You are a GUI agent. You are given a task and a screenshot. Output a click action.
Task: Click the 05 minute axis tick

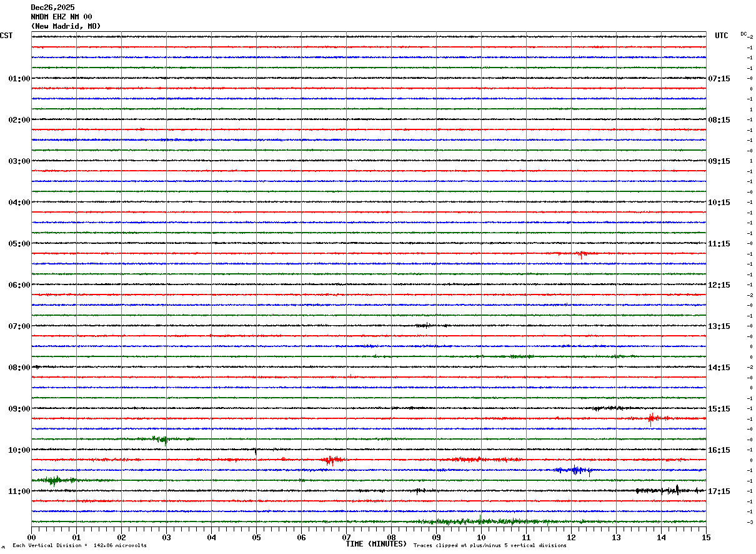[x=256, y=537]
